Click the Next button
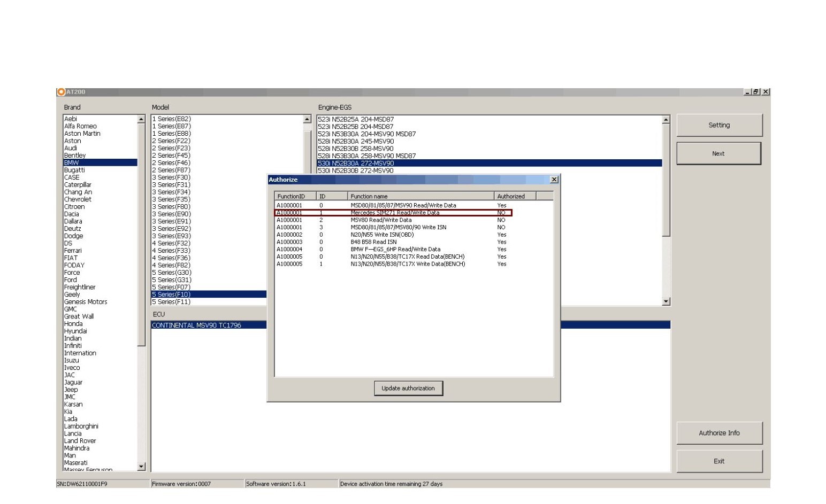826x504 pixels. (718, 153)
